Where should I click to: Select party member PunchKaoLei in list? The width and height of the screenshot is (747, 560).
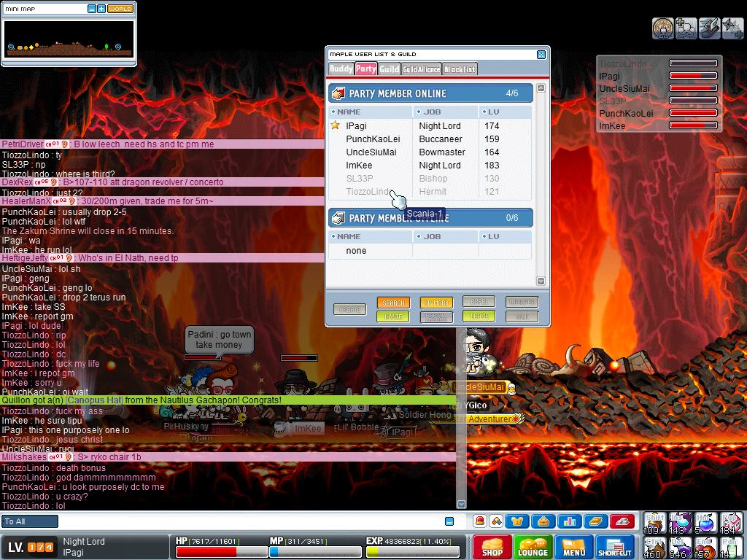tap(373, 139)
